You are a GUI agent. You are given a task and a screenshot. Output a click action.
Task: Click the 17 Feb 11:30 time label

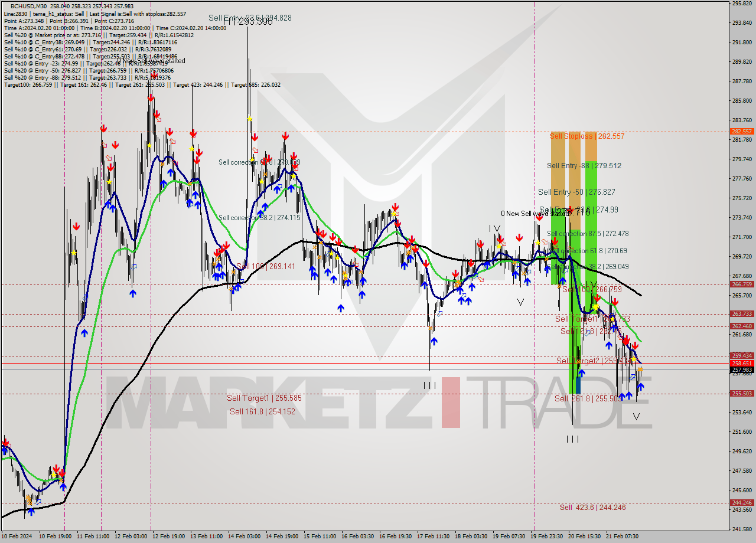433,537
